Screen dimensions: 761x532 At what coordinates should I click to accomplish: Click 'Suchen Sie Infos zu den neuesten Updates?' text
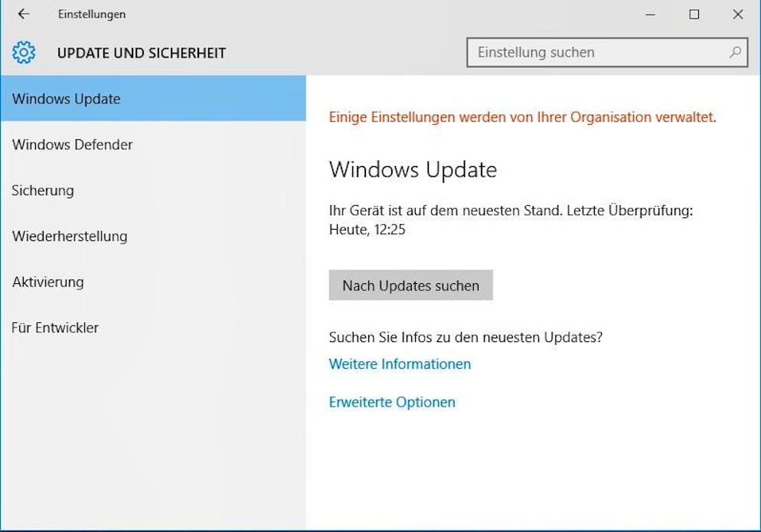pyautogui.click(x=465, y=338)
